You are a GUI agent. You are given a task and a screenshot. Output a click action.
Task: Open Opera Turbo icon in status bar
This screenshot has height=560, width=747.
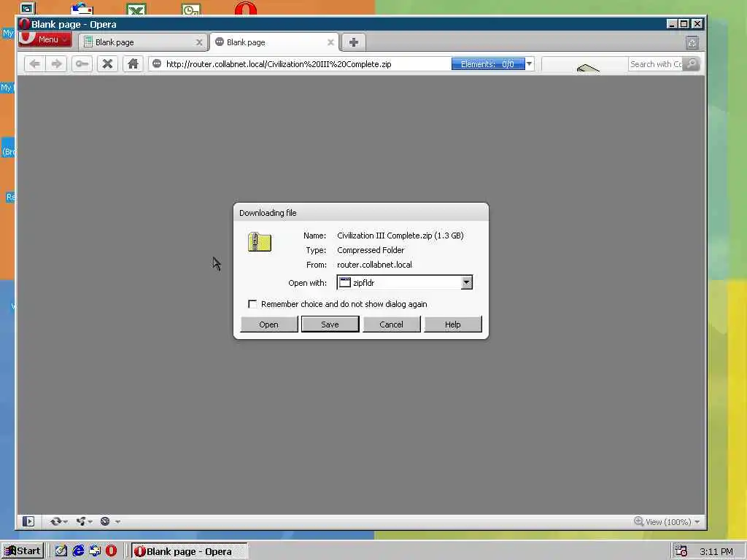pos(105,521)
